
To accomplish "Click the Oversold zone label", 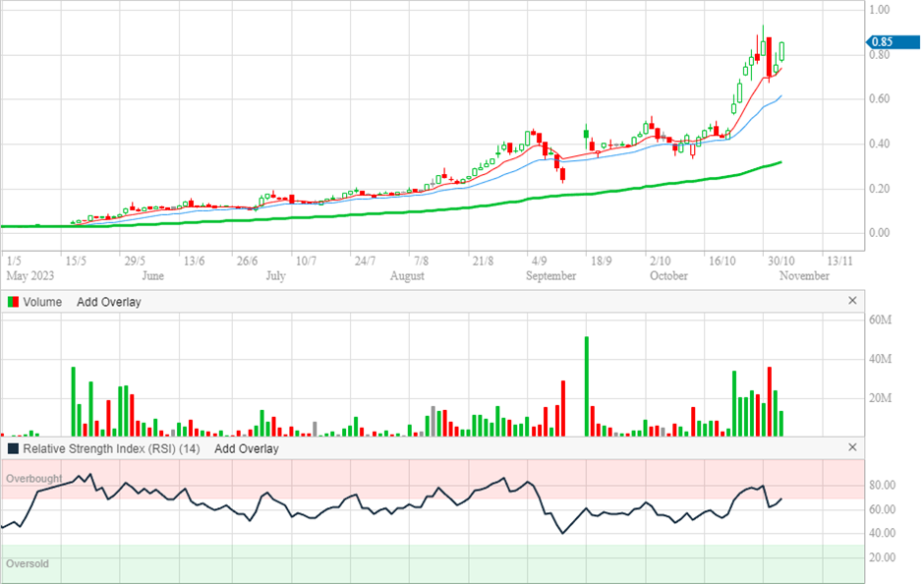I will (x=28, y=564).
